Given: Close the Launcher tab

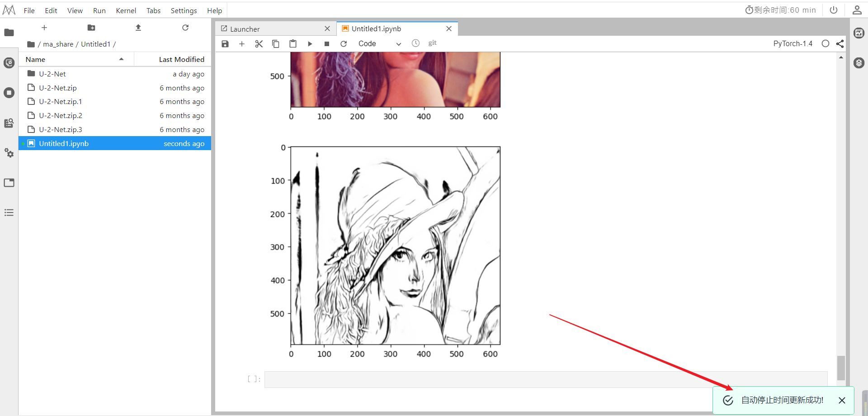Looking at the screenshot, I should (327, 28).
